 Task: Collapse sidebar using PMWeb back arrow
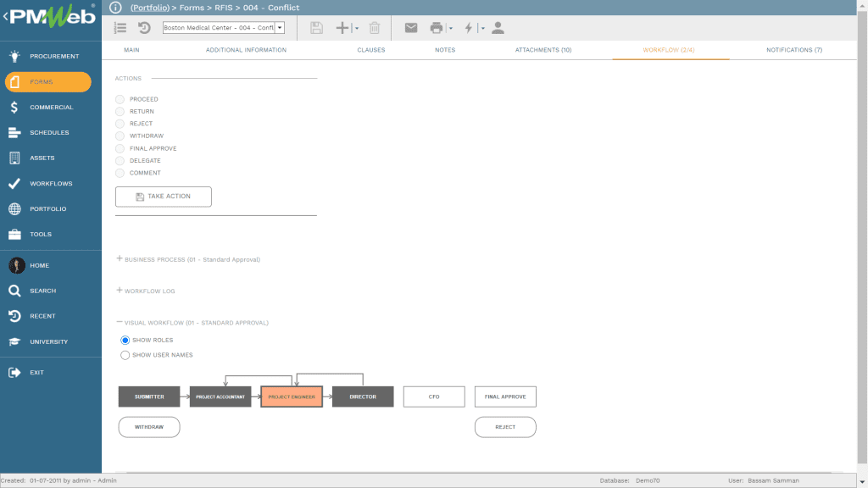click(x=5, y=17)
